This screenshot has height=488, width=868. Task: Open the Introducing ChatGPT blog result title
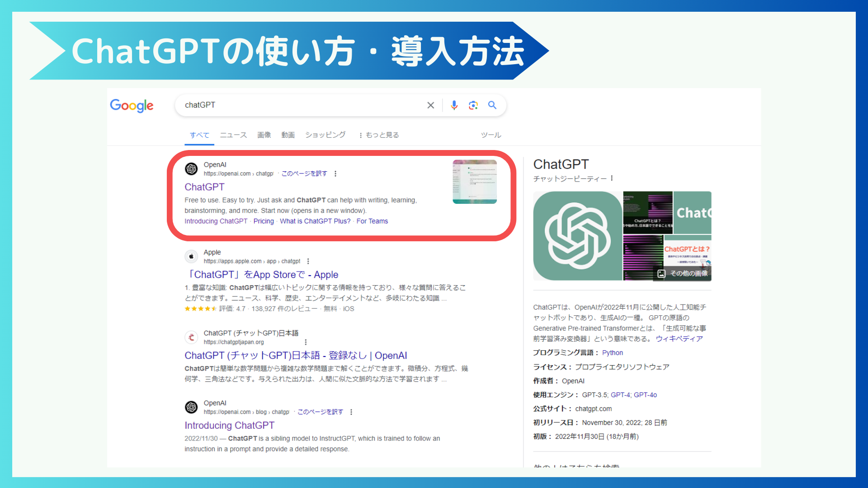(x=229, y=426)
